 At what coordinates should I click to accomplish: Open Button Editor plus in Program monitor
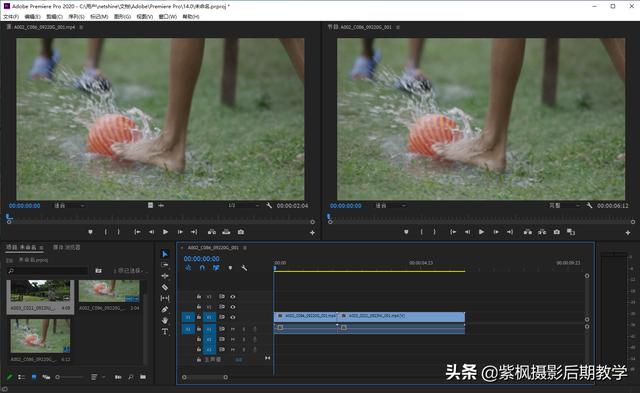click(x=628, y=233)
